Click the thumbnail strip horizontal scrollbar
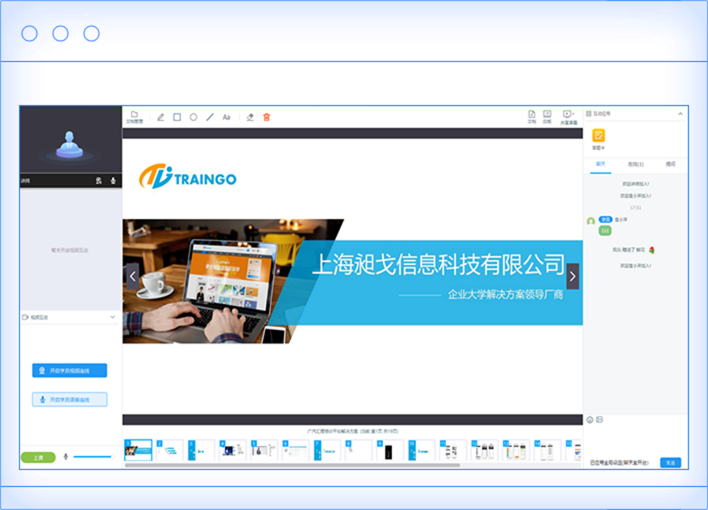The height and width of the screenshot is (510, 708). [293, 465]
